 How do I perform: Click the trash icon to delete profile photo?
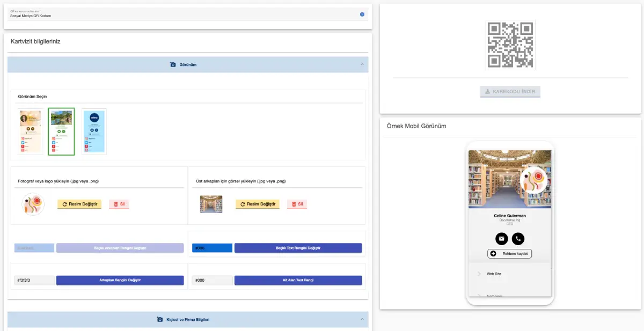pos(114,204)
